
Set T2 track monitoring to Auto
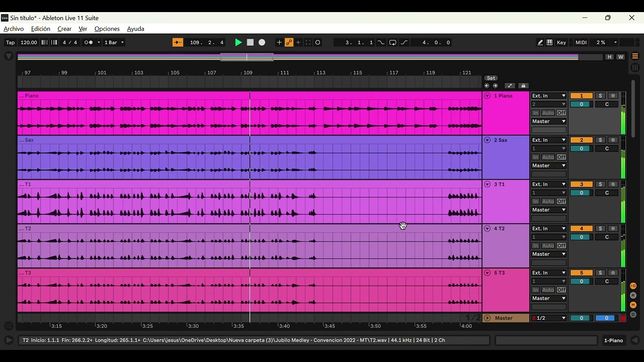(x=548, y=245)
